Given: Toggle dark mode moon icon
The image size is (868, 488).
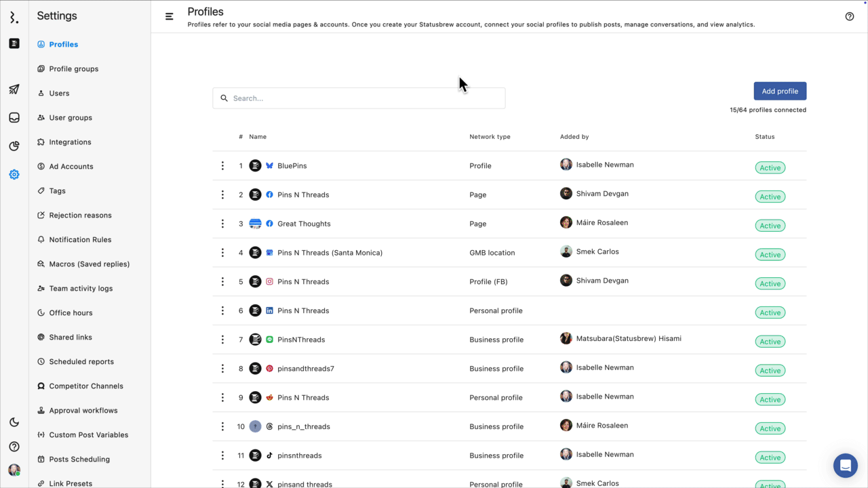Looking at the screenshot, I should pos(14,422).
